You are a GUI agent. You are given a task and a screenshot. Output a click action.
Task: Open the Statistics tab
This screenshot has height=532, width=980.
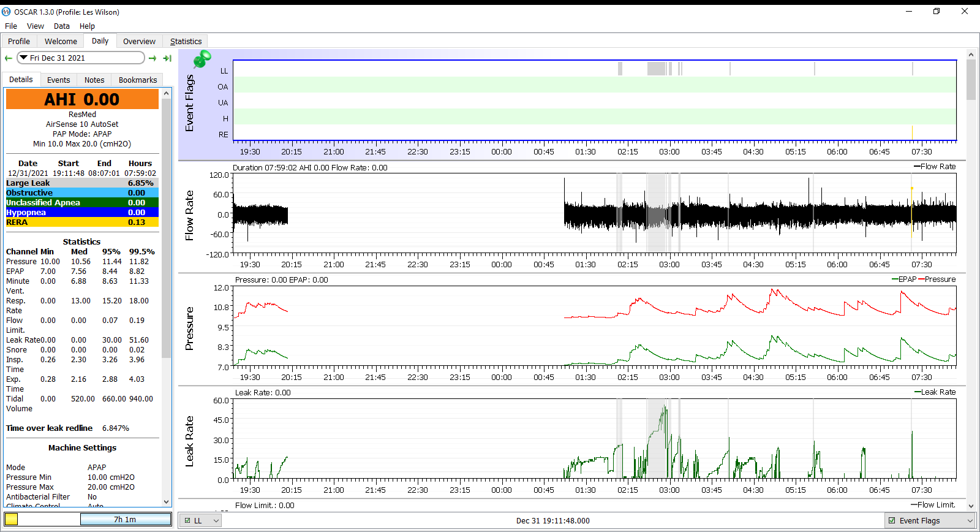click(x=186, y=41)
